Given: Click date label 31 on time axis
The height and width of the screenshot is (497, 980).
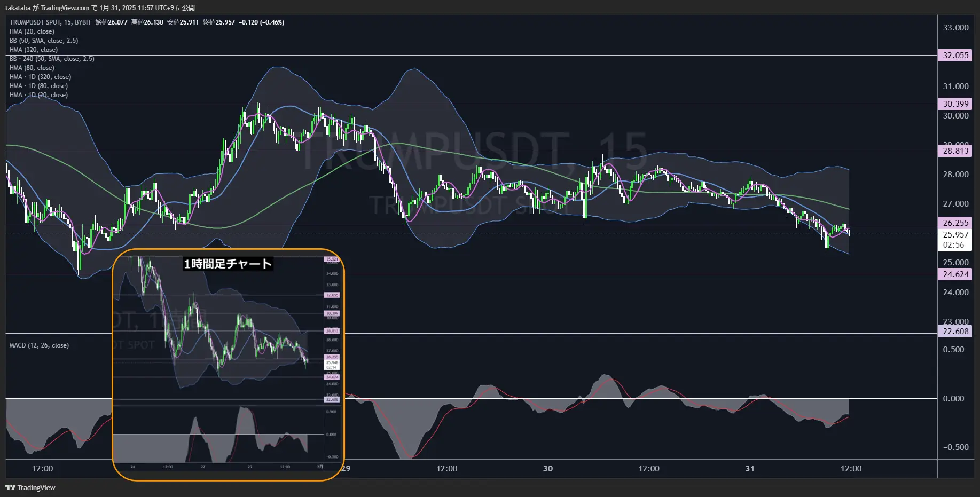Looking at the screenshot, I should [x=750, y=469].
